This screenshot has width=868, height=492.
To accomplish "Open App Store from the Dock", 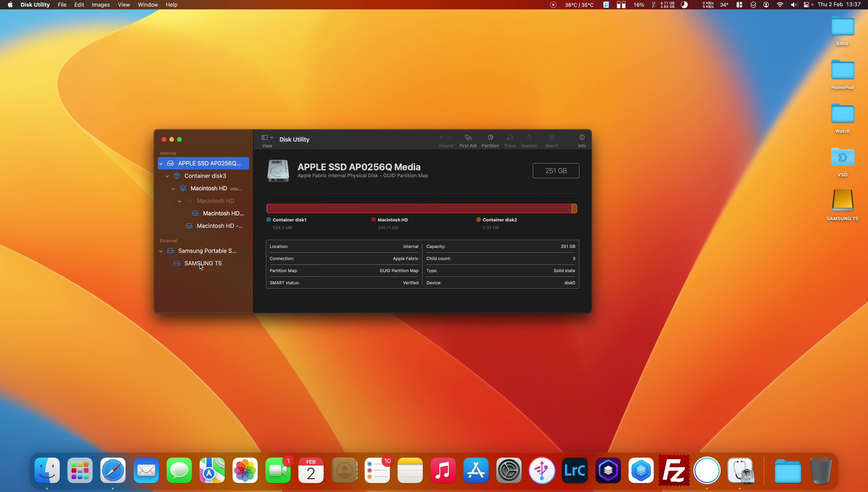I will click(x=476, y=470).
